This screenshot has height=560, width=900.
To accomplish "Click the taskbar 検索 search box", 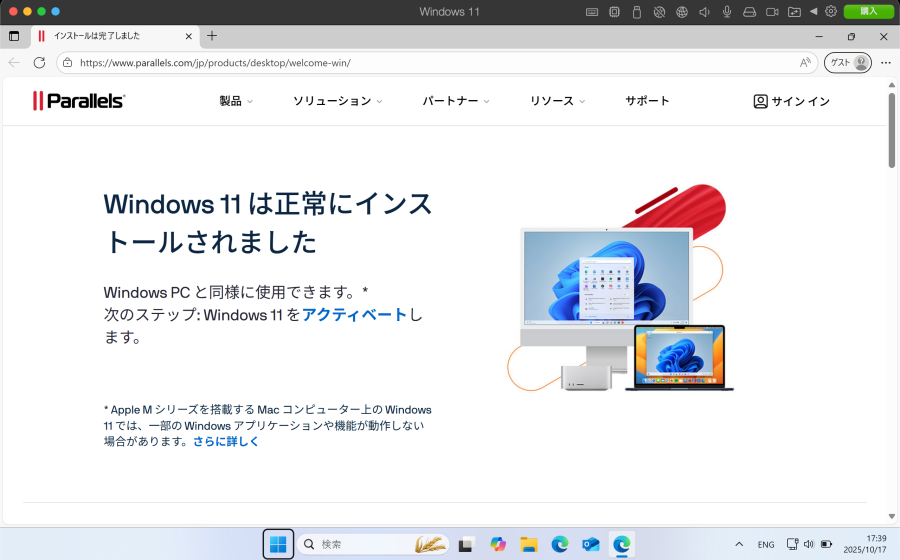I will tap(373, 544).
